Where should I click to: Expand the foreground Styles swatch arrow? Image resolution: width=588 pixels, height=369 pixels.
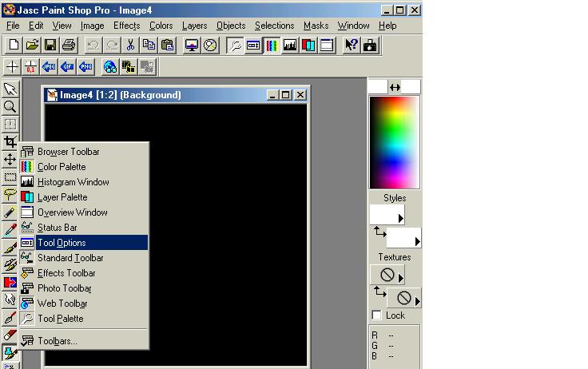click(x=400, y=217)
